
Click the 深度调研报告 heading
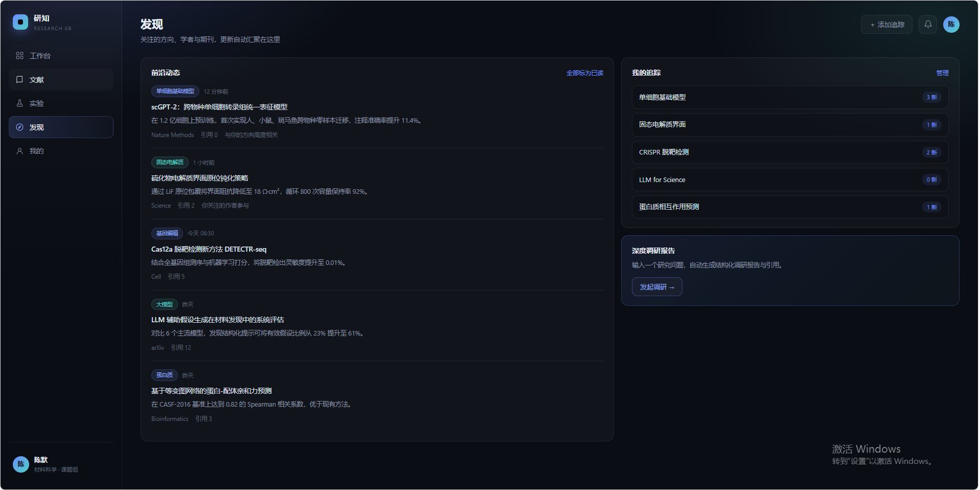653,251
